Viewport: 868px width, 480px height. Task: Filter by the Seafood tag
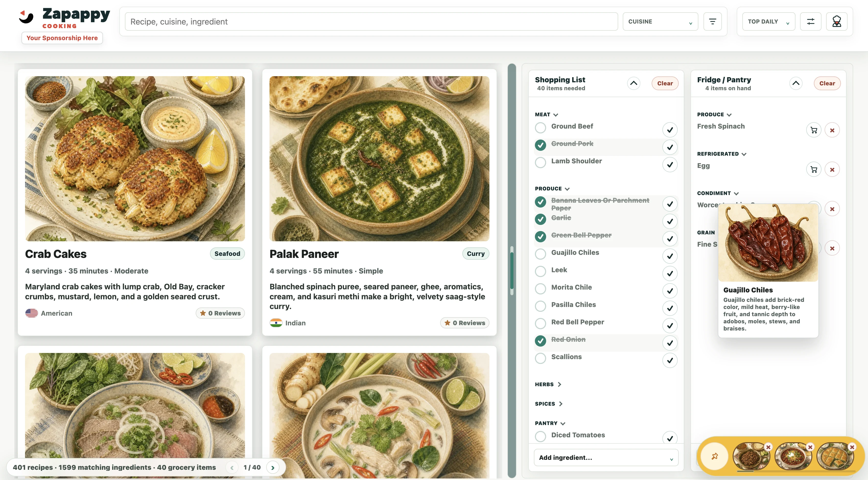(x=227, y=254)
